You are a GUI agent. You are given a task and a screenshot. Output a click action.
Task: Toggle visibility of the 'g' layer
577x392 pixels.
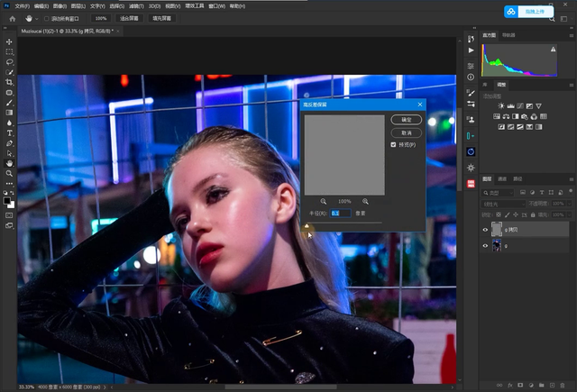pos(485,245)
